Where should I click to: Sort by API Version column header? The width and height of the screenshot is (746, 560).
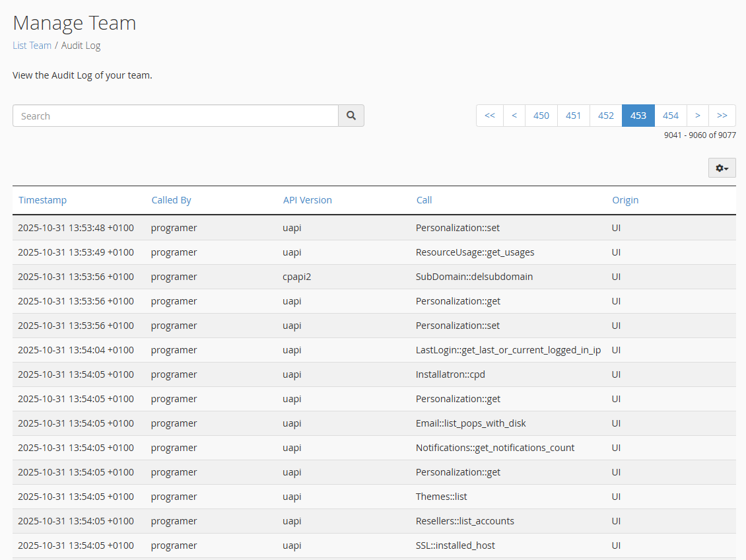[307, 200]
